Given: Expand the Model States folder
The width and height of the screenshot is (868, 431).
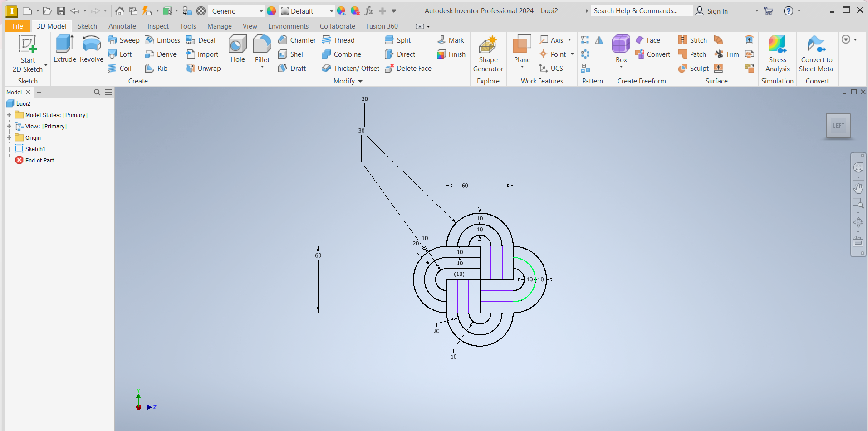Looking at the screenshot, I should 9,115.
